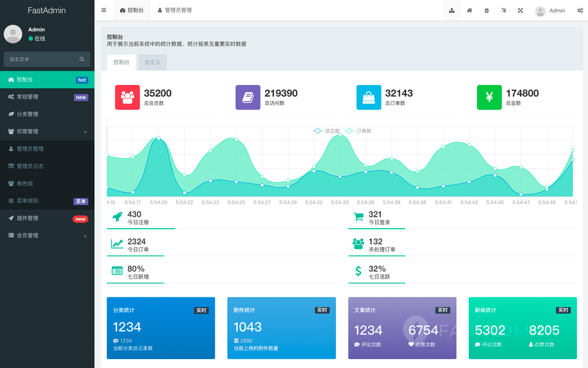Click the red 总会员数 users icon
588x368 pixels.
(x=127, y=98)
